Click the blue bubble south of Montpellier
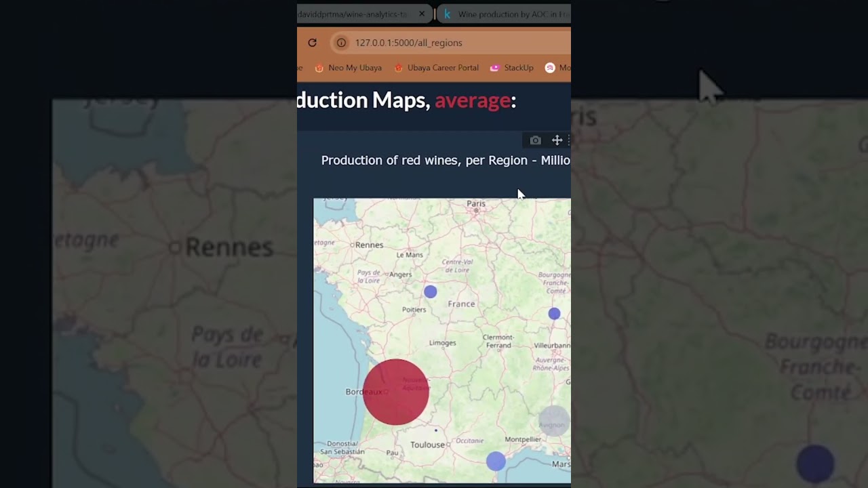 (496, 462)
